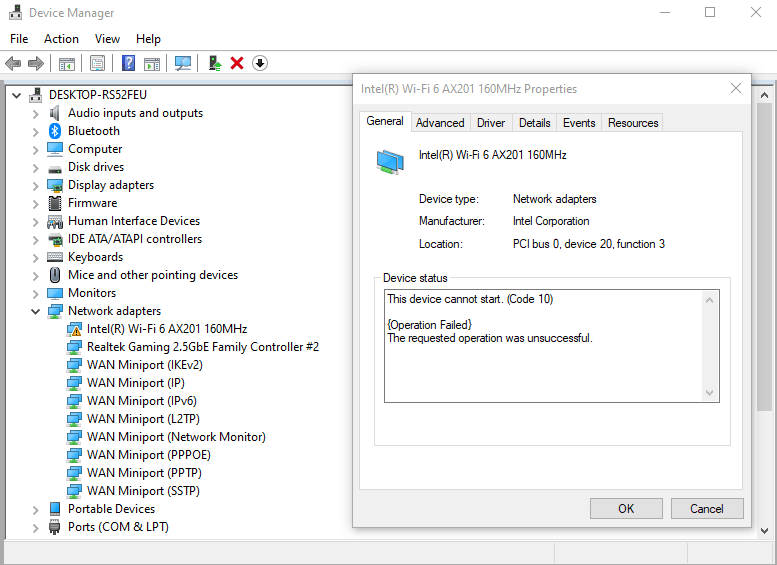This screenshot has width=777, height=565.
Task: Expand the Audio inputs and outputs node
Action: pyautogui.click(x=35, y=114)
